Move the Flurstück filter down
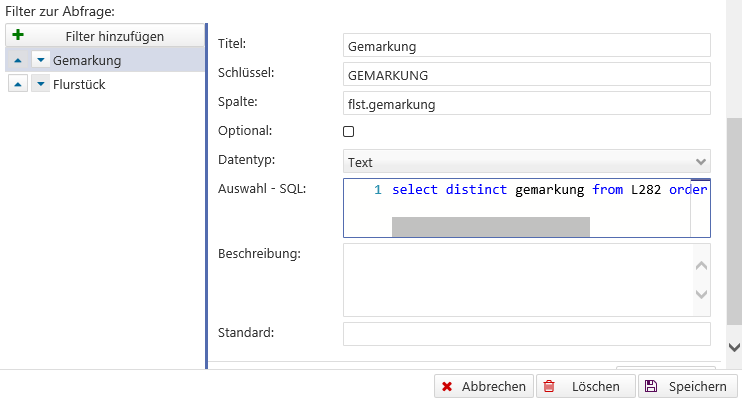The height and width of the screenshot is (398, 742). pos(41,84)
